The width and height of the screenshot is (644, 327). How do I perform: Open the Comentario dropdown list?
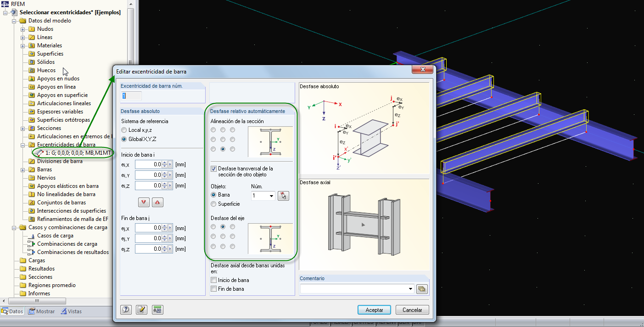click(411, 289)
